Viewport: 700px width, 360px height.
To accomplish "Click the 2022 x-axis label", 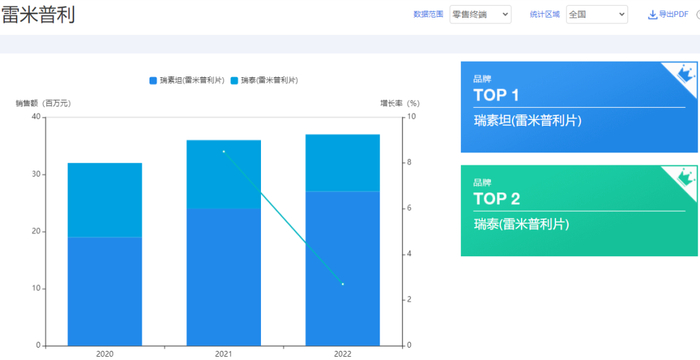I will click(x=342, y=354).
